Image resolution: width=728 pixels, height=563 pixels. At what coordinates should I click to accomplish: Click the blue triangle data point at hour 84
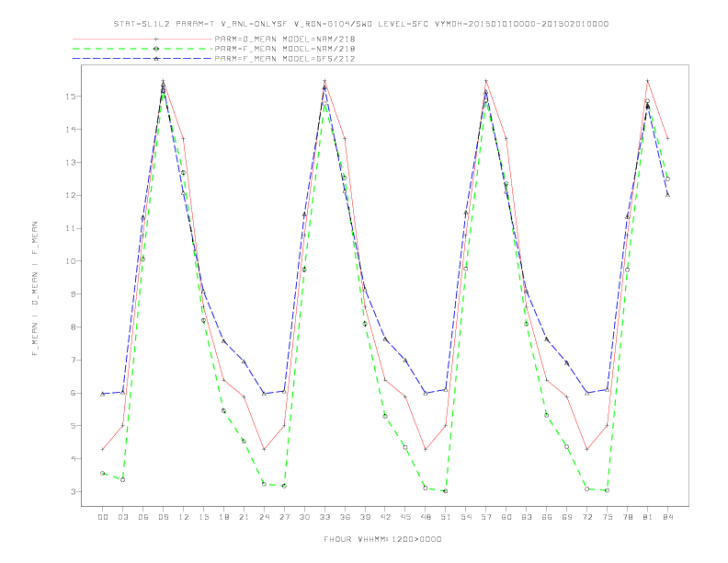point(667,195)
